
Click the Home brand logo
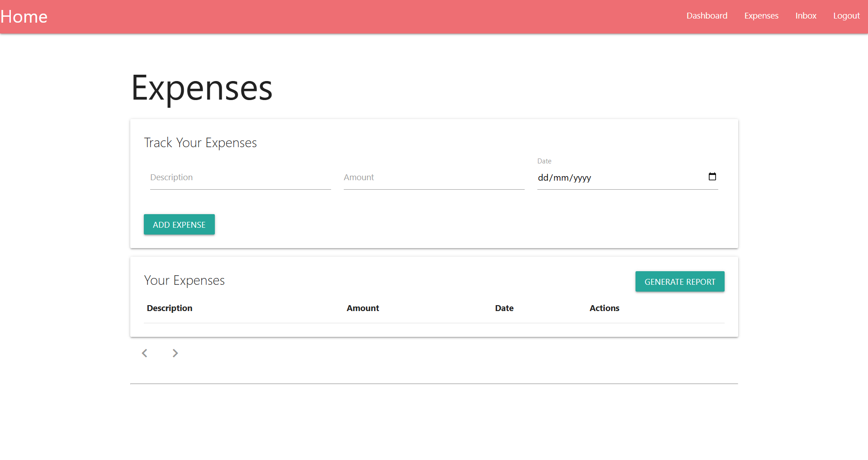click(24, 17)
